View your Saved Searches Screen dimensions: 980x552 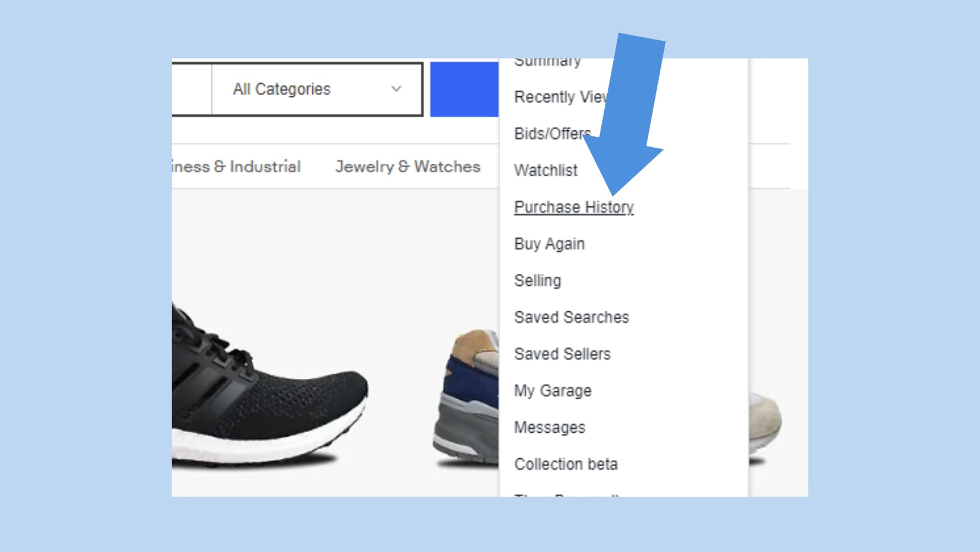(571, 317)
